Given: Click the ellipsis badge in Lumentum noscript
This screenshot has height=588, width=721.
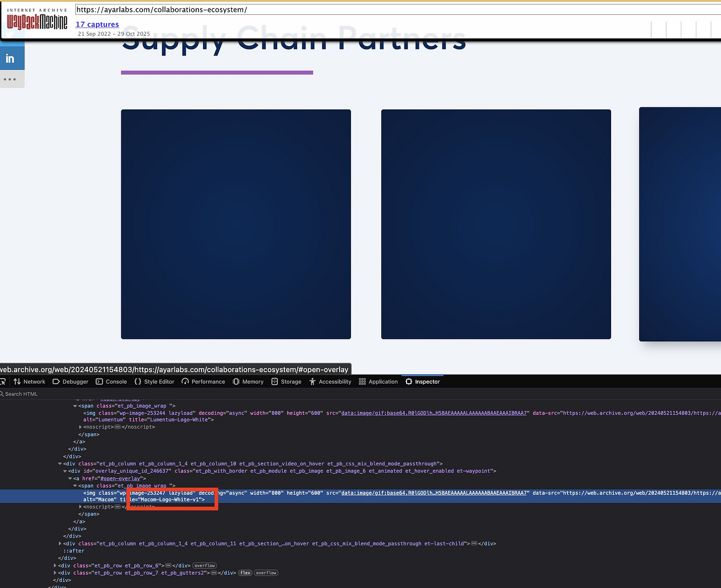Looking at the screenshot, I should (x=117, y=427).
